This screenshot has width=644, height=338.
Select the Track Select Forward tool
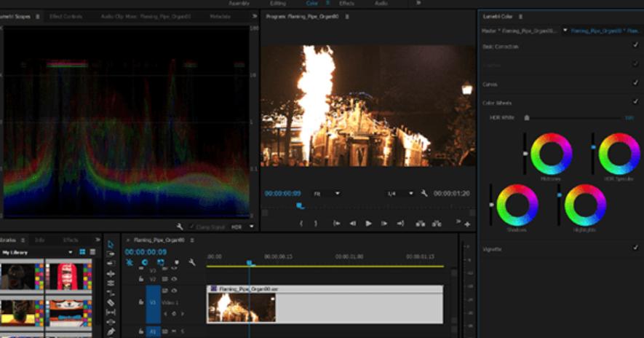coord(111,254)
